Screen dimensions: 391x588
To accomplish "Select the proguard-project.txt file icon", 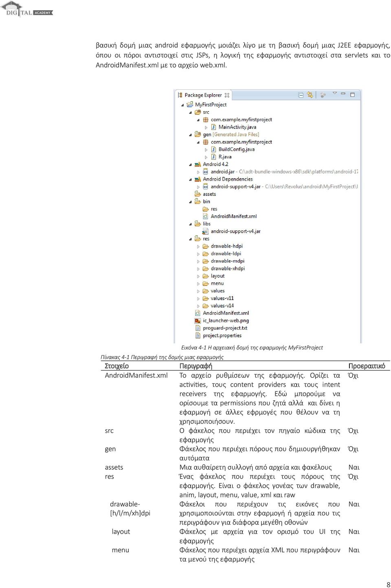I will [x=198, y=328].
